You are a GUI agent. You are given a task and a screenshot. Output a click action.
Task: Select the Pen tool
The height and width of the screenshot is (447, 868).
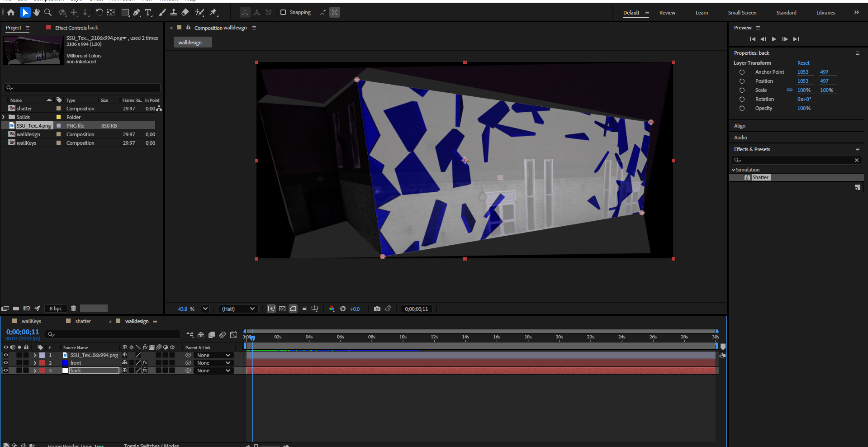pos(137,12)
